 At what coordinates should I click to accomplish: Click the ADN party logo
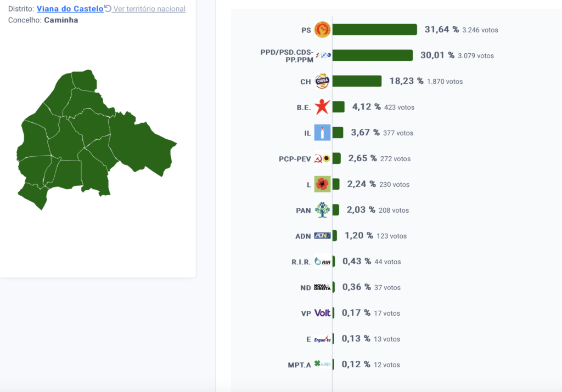point(322,236)
